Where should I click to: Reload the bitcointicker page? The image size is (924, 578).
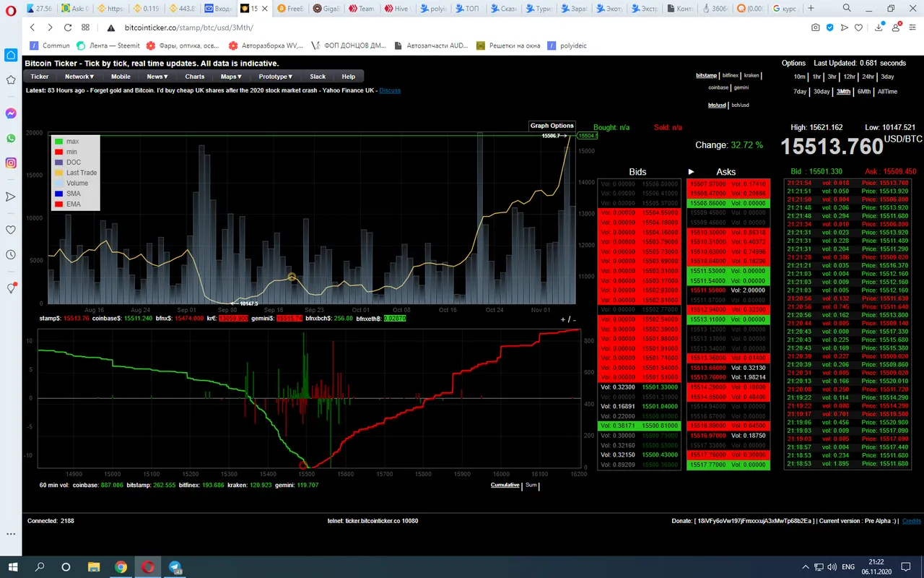pos(68,27)
